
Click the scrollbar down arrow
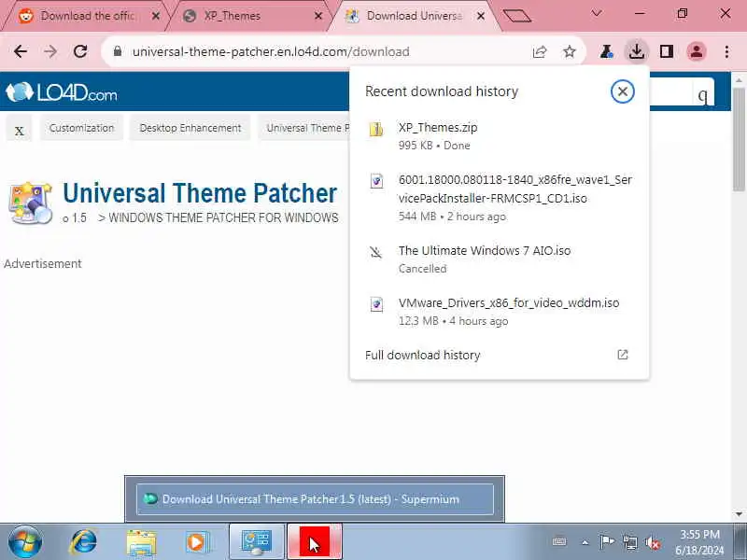click(739, 514)
